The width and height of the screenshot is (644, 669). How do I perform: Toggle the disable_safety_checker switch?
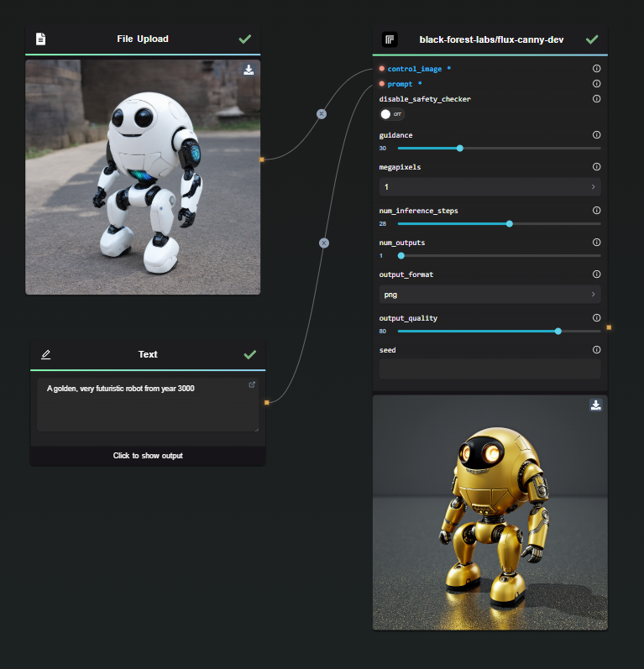pos(392,114)
